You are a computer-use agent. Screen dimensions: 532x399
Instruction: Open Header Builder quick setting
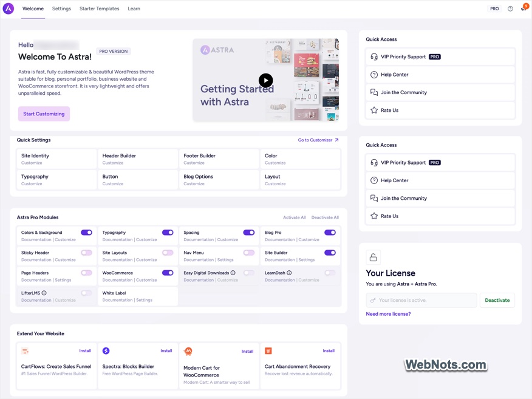[x=138, y=159]
